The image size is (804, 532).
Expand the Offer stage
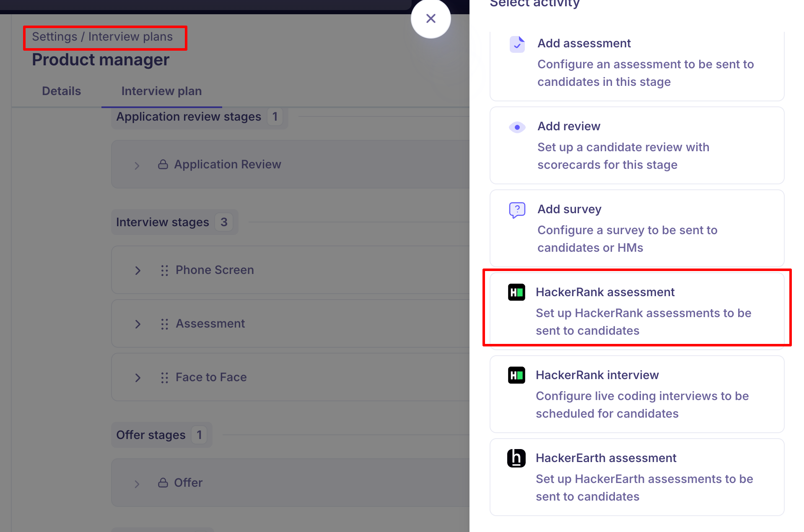pyautogui.click(x=137, y=484)
